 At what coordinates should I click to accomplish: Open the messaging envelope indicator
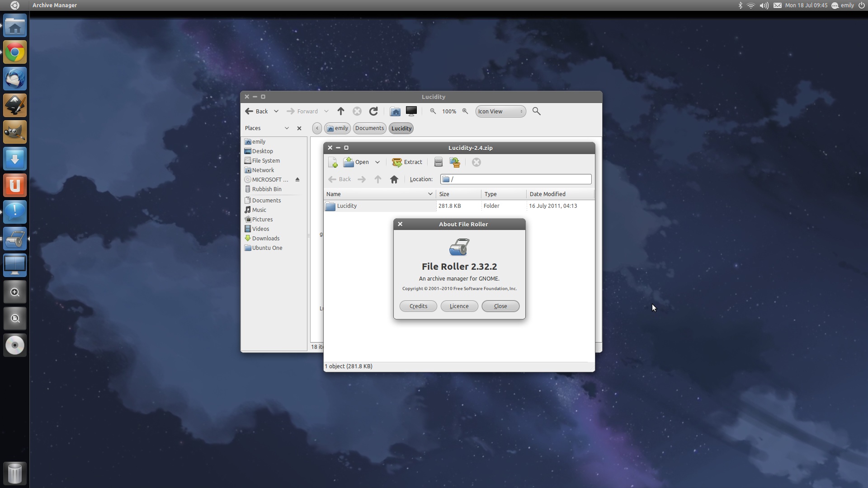pos(778,5)
